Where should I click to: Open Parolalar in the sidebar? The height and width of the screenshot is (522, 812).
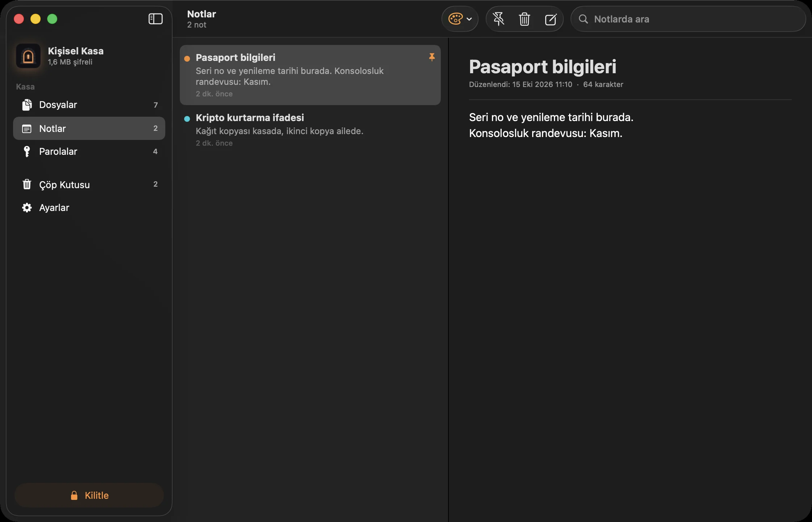click(89, 152)
